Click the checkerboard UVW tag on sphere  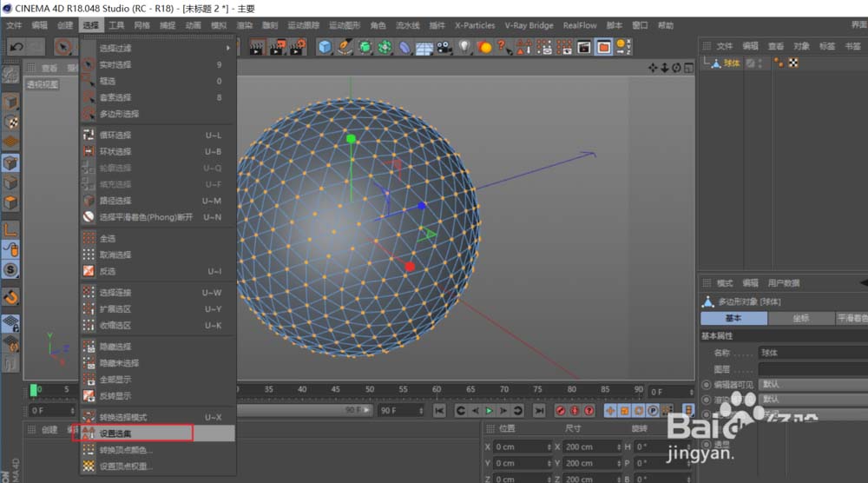coord(792,63)
